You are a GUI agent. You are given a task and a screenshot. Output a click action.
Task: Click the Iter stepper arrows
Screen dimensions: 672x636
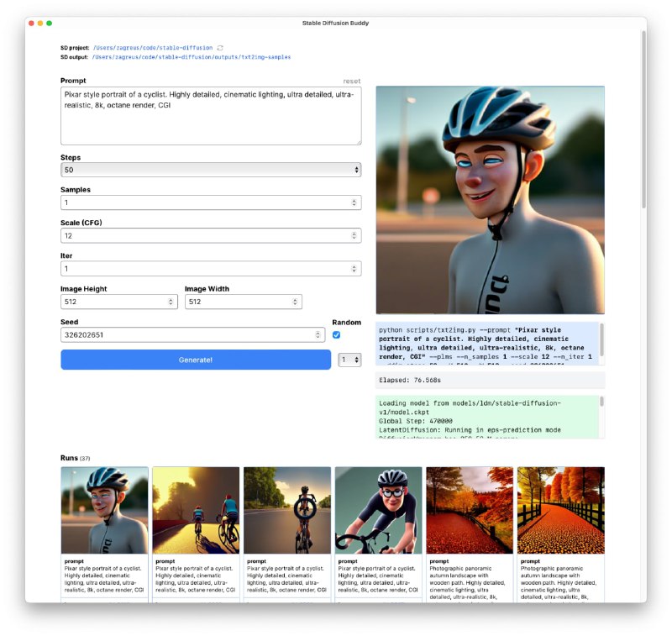tap(354, 269)
